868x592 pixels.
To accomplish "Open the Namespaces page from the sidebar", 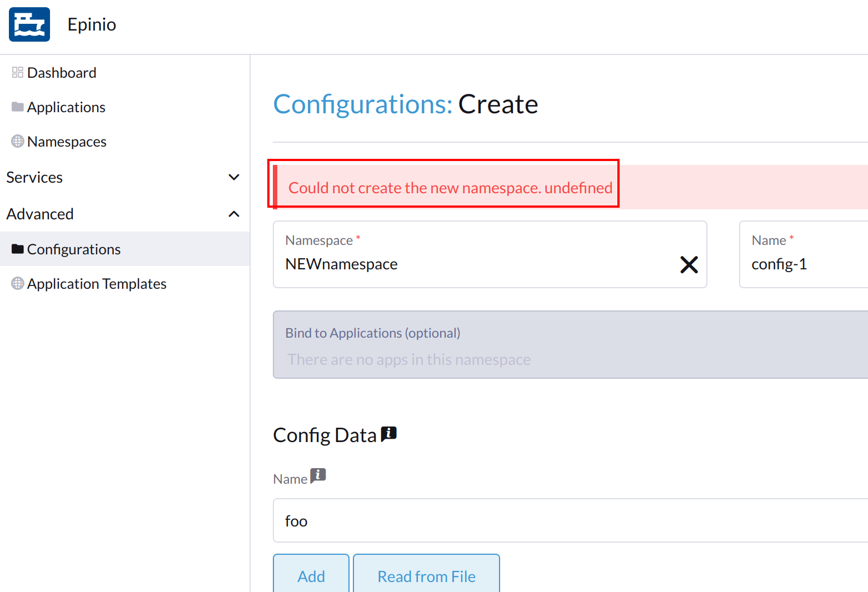I will point(67,141).
